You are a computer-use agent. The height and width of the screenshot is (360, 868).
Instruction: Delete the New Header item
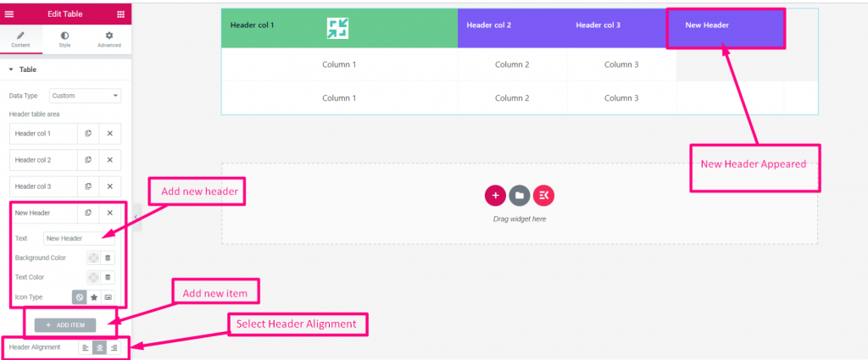pos(109,213)
